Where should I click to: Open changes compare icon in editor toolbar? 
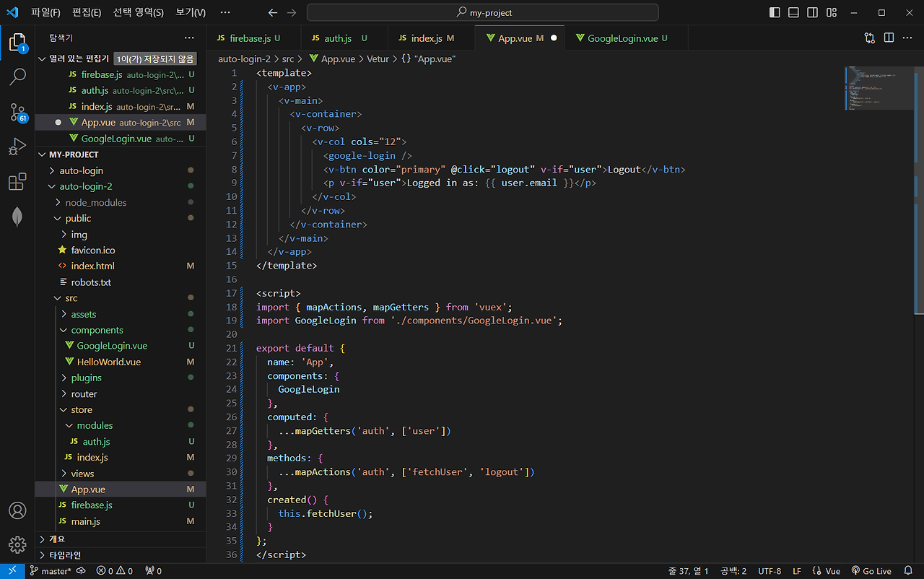click(870, 38)
